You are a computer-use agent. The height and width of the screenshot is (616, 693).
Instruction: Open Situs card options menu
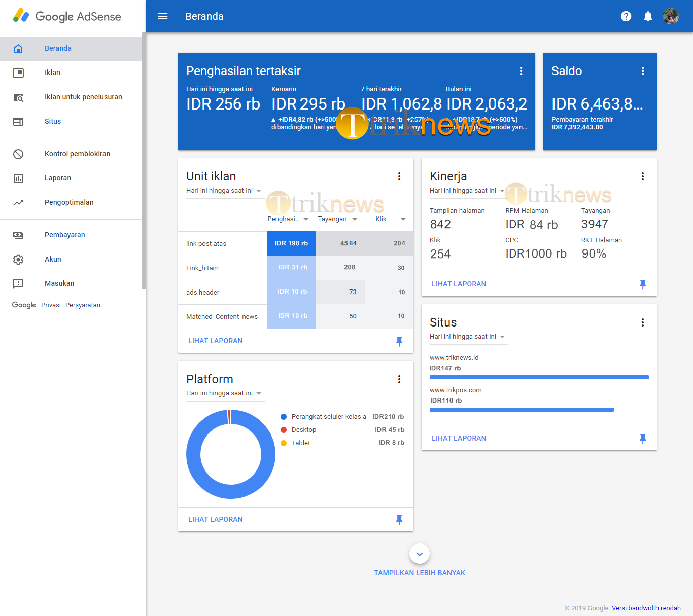pos(643,322)
